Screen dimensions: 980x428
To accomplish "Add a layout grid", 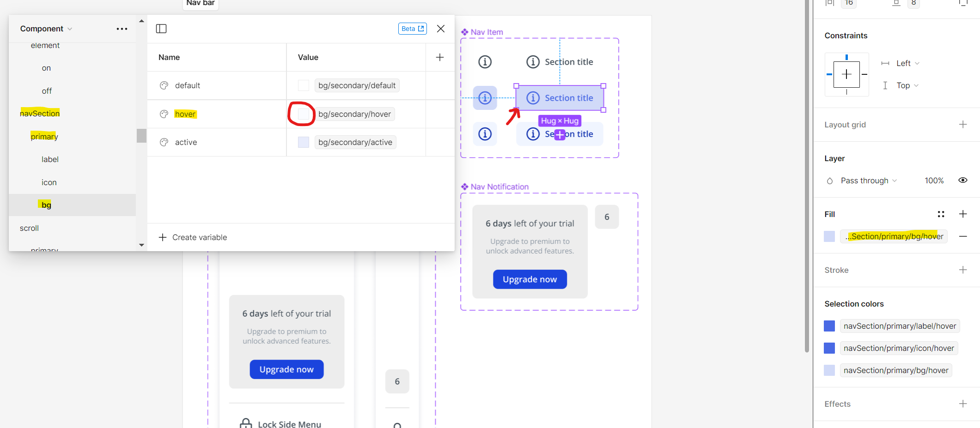I will click(963, 125).
